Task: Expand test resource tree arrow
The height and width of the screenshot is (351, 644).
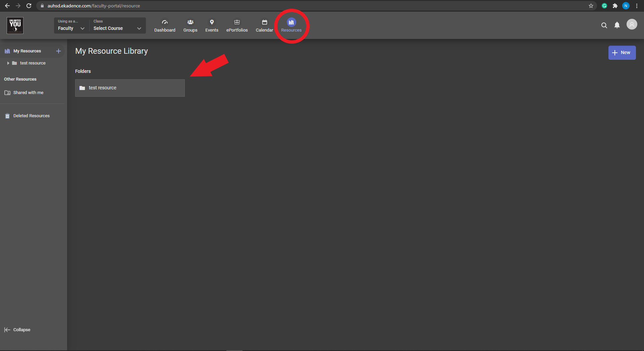Action: (8, 63)
